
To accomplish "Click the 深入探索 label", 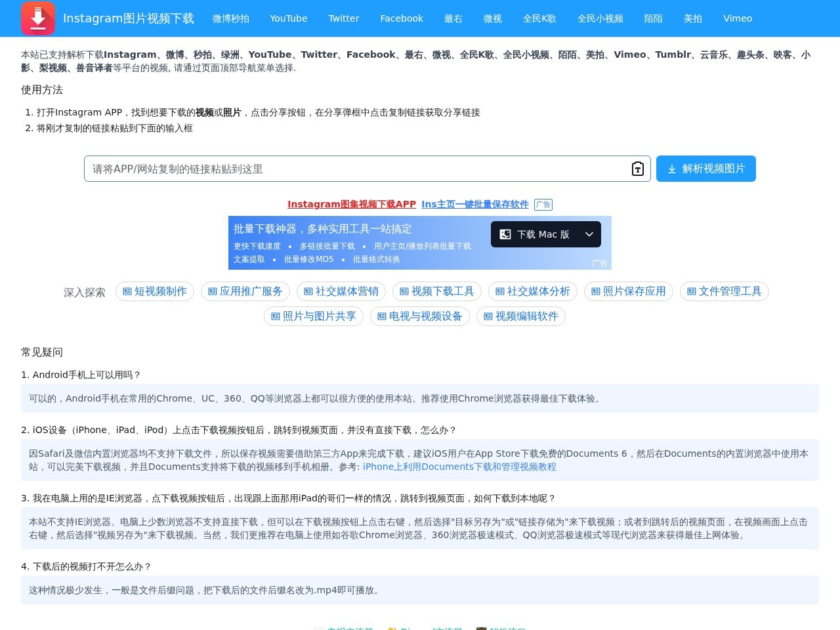I will click(85, 293).
